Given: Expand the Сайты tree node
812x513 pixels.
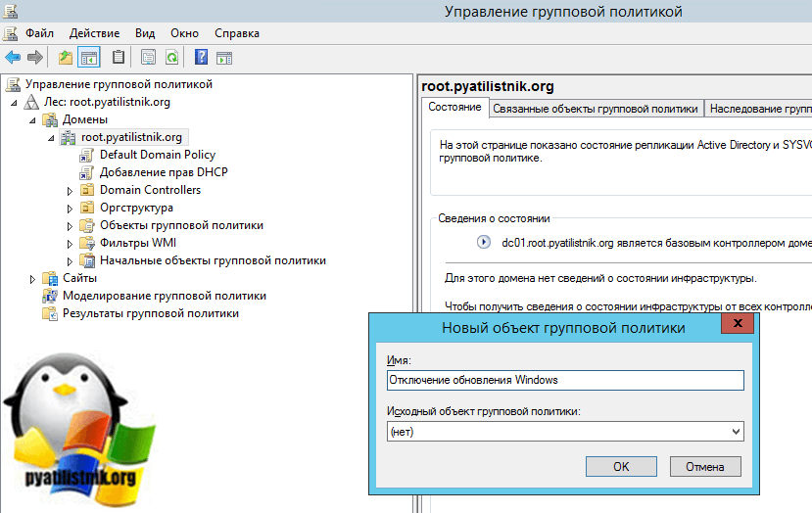Looking at the screenshot, I should [x=32, y=279].
